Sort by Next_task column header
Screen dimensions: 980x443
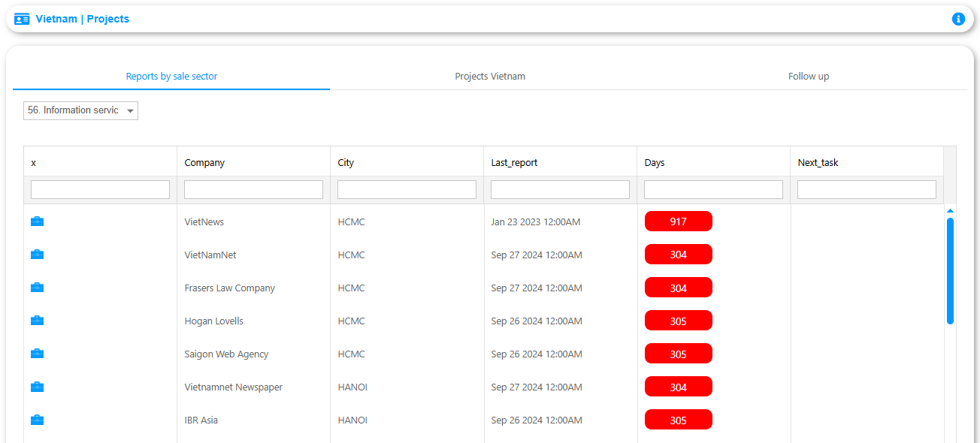click(867, 162)
